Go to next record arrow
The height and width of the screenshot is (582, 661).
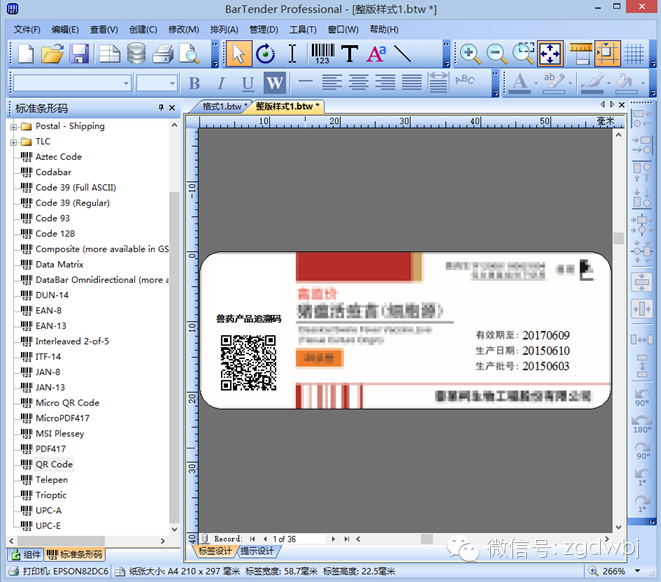pos(333,539)
